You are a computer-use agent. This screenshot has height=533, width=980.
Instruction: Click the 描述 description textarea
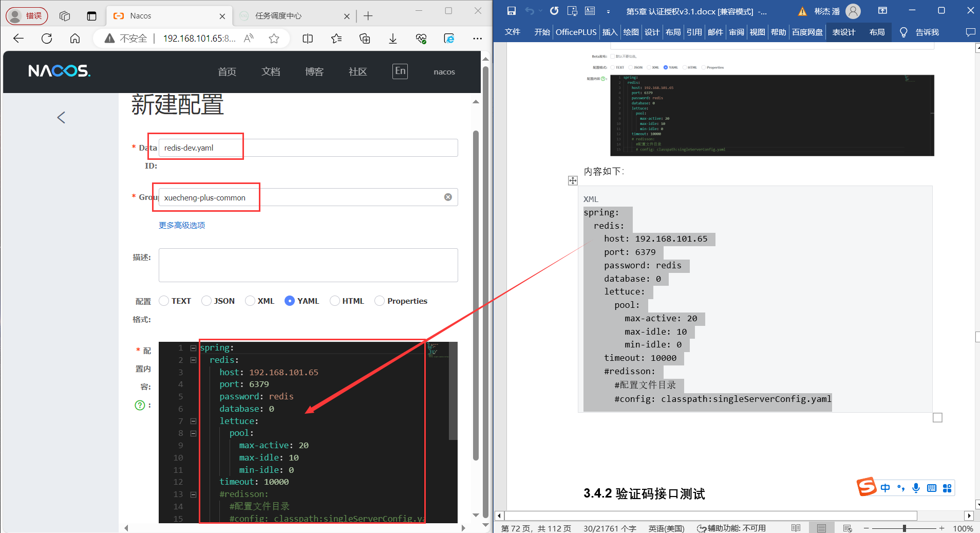point(308,265)
